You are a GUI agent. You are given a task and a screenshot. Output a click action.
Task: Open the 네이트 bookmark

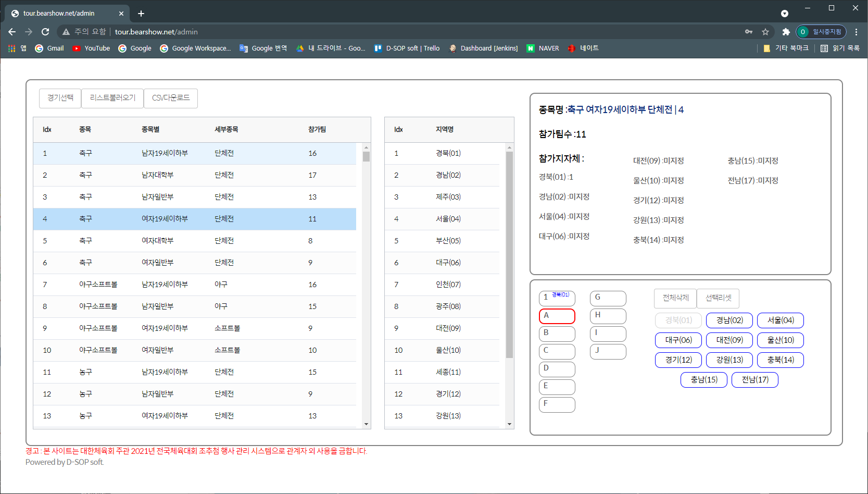coord(583,48)
